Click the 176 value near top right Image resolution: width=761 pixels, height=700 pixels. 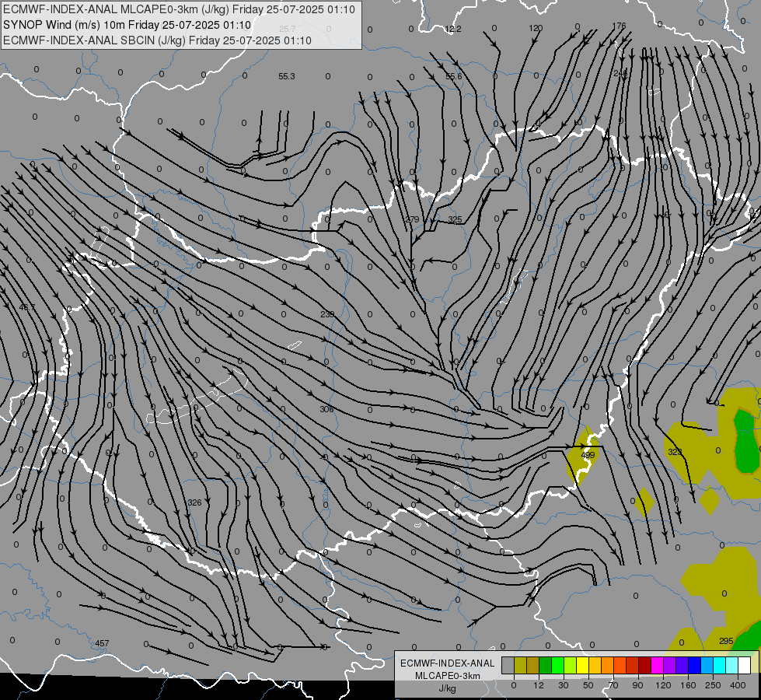(x=619, y=26)
